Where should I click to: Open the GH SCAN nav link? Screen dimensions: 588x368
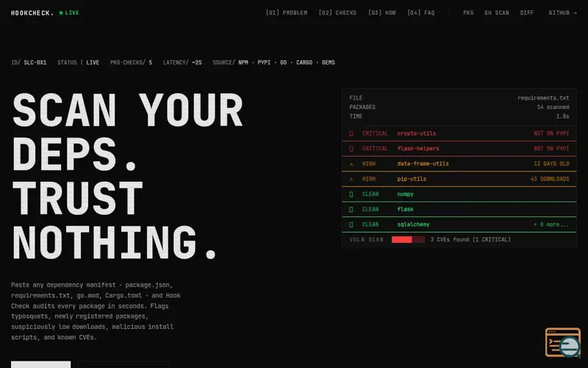tap(497, 13)
